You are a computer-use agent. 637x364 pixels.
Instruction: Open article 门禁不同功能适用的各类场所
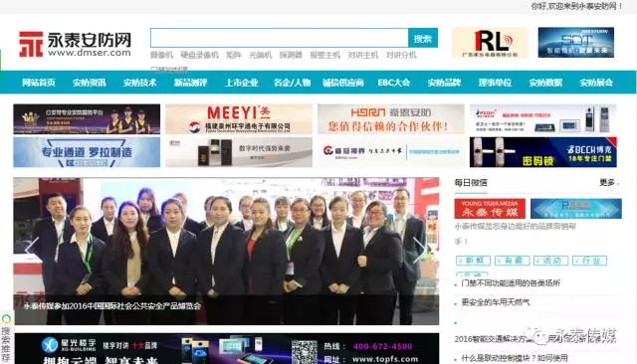point(511,282)
